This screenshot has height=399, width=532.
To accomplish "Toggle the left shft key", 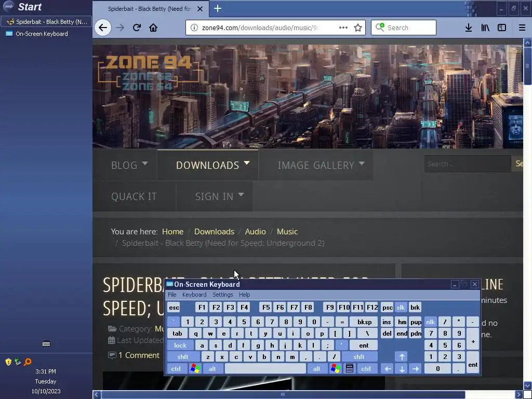I will pyautogui.click(x=183, y=357).
